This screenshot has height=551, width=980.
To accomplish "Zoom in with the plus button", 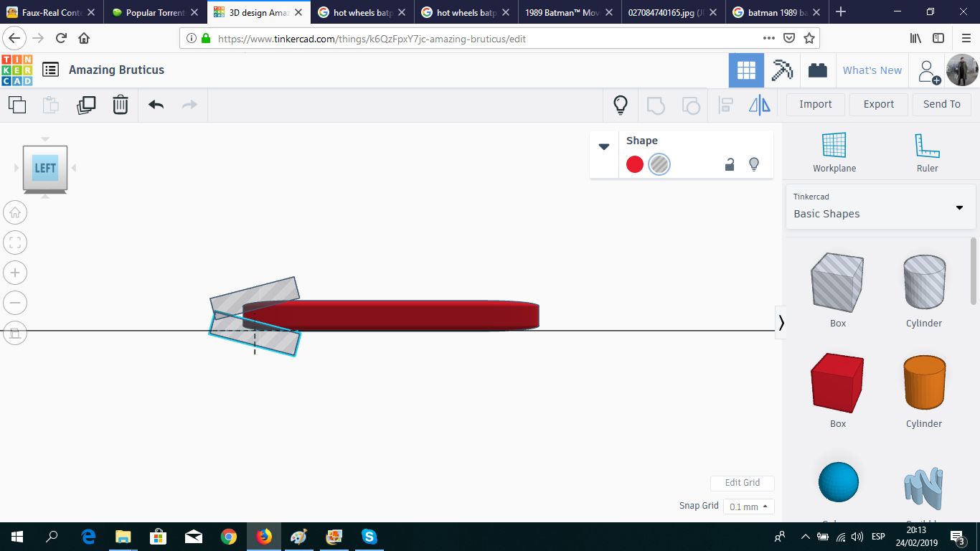I will [x=15, y=273].
